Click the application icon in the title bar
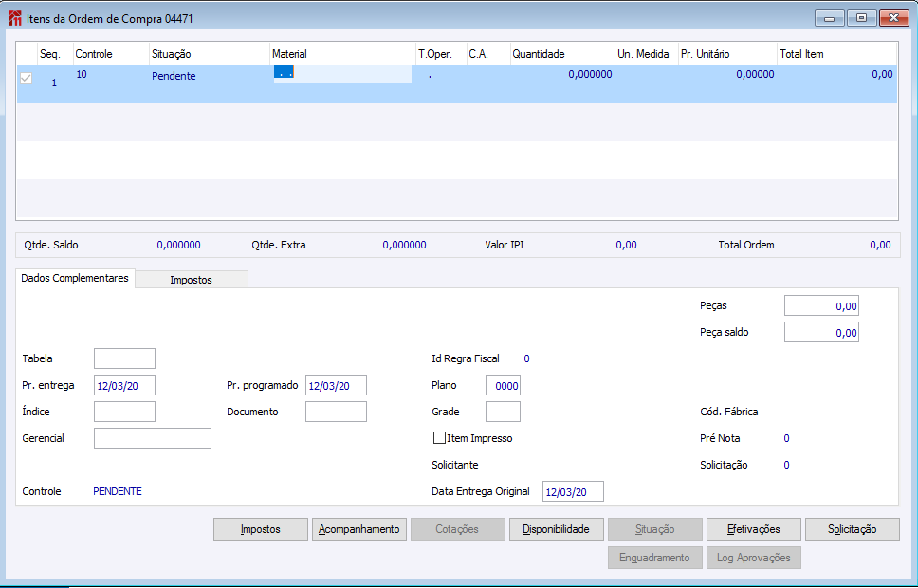 click(x=14, y=18)
